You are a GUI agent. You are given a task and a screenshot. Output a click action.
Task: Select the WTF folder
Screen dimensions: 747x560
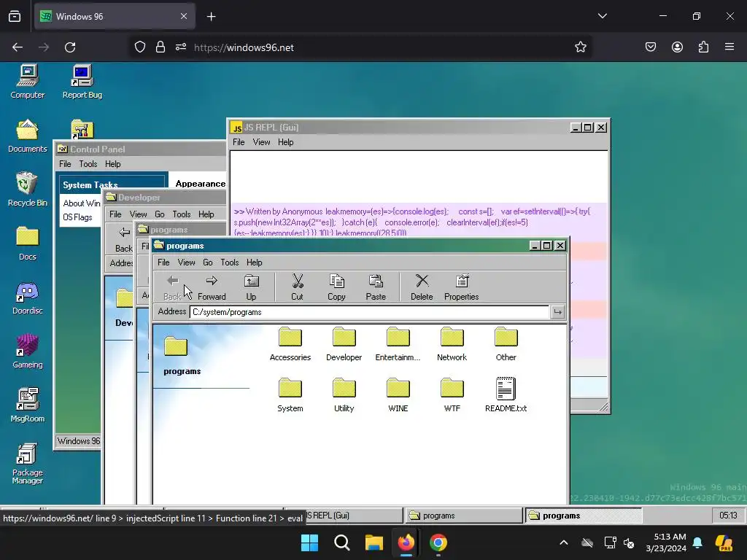coord(452,395)
